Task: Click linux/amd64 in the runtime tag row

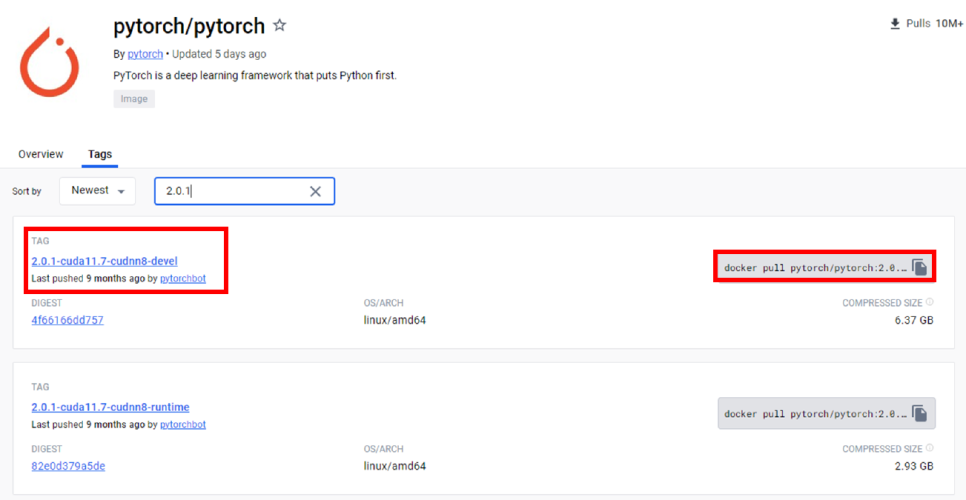Action: [x=395, y=466]
